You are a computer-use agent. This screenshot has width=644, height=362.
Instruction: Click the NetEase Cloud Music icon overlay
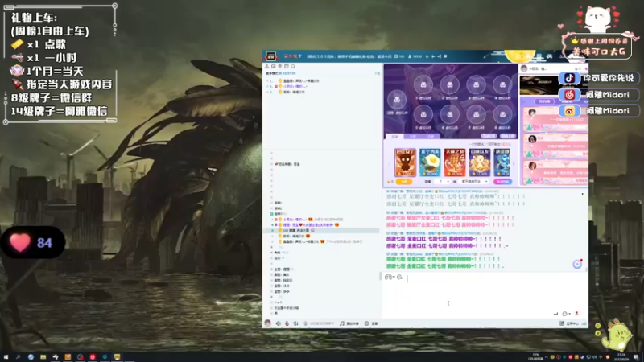pyautogui.click(x=569, y=95)
